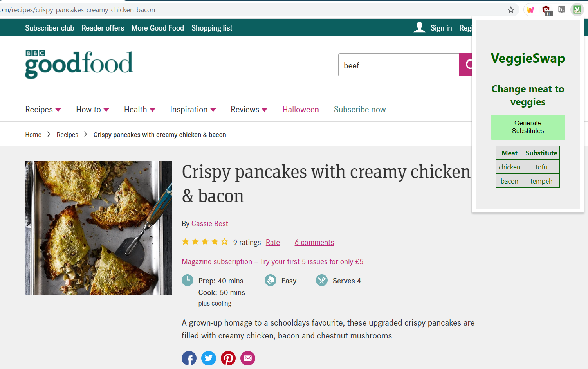Pin recipe to Pinterest

point(228,358)
